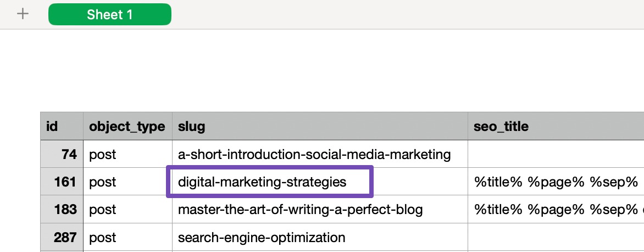The width and height of the screenshot is (644, 252).
Task: Select the cell with id 74
Action: 62,155
